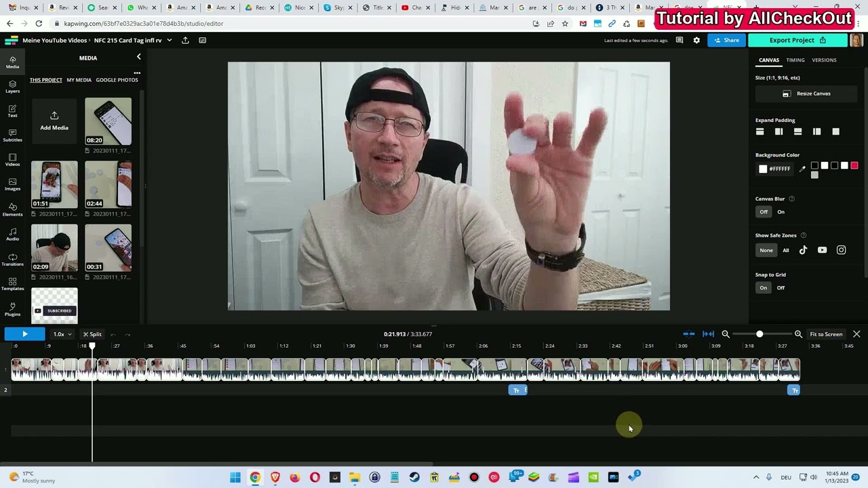The image size is (868, 488).
Task: Open the Audio sidebar panel
Action: 12,235
